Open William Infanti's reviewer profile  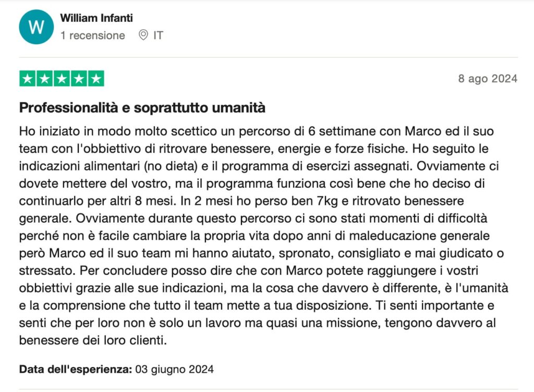96,18
